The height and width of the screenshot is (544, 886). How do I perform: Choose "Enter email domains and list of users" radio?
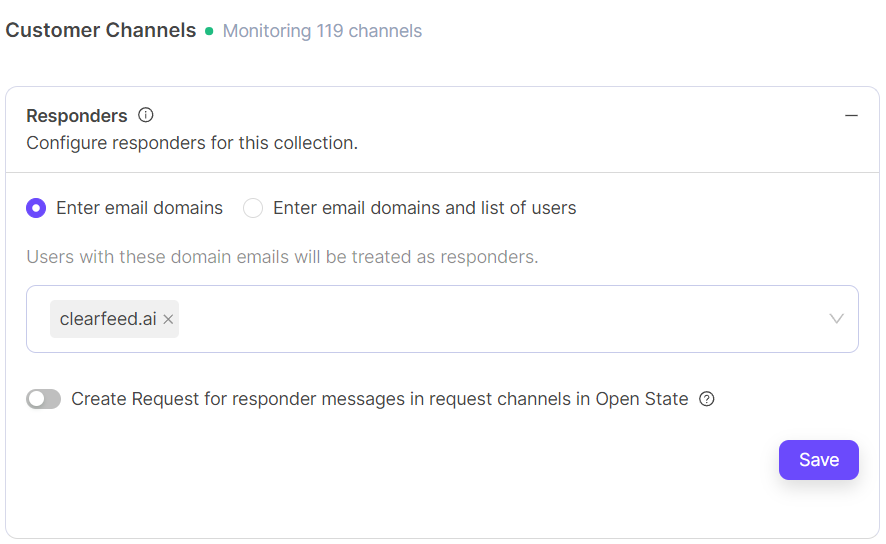[253, 208]
